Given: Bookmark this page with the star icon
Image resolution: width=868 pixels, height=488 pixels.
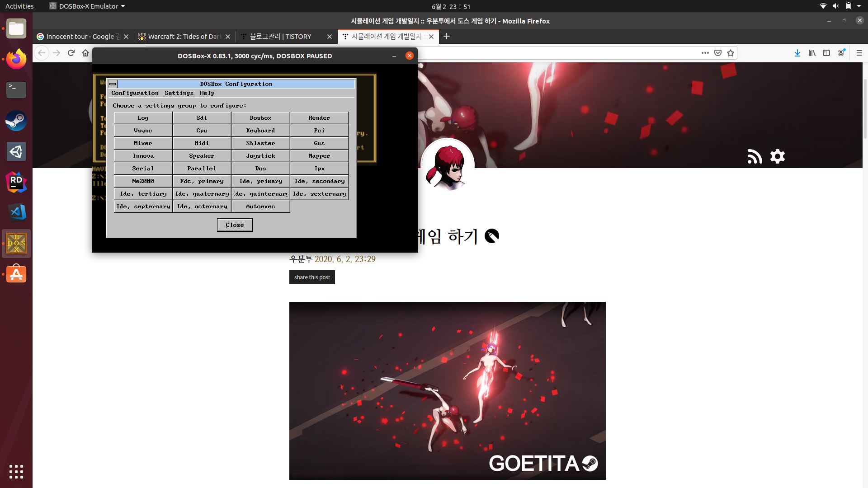Looking at the screenshot, I should coord(731,53).
